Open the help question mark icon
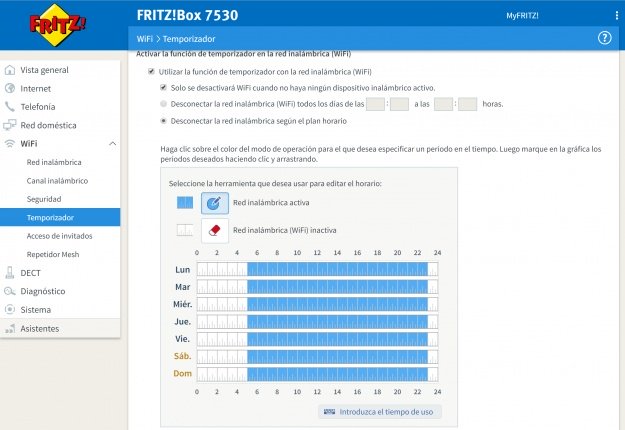This screenshot has height=430, width=625. pyautogui.click(x=604, y=38)
